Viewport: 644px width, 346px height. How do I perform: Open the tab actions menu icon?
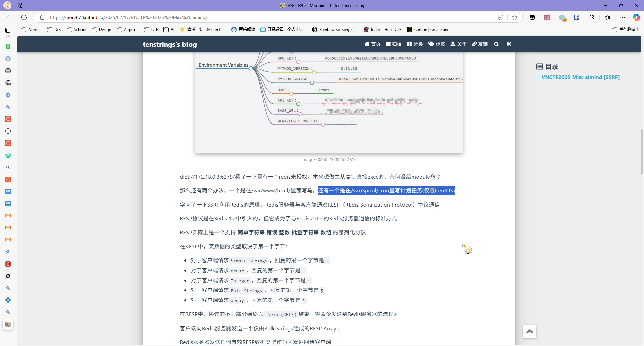click(x=21, y=5)
